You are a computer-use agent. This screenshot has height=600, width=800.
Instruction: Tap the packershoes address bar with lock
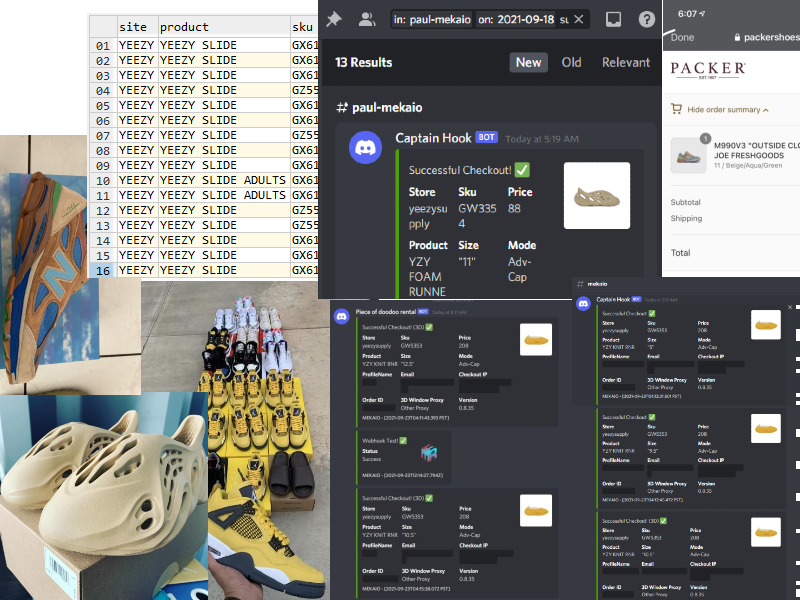[x=766, y=37]
